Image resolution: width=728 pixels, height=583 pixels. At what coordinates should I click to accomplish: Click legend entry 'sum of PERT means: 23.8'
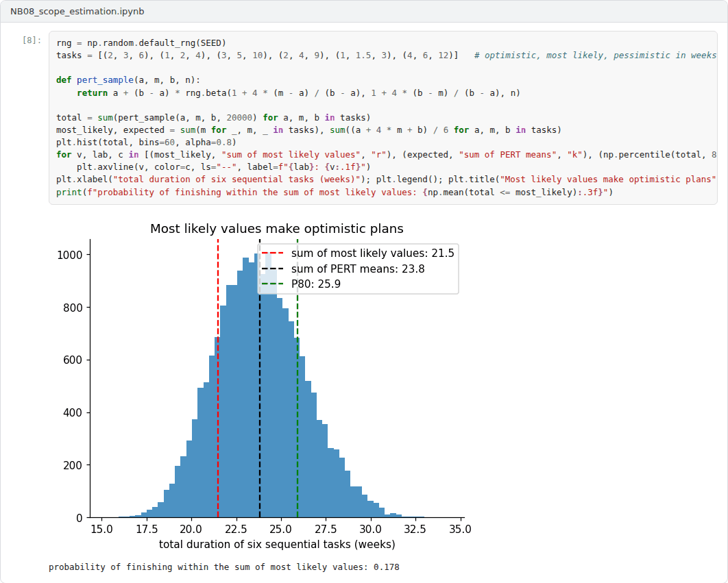point(358,269)
